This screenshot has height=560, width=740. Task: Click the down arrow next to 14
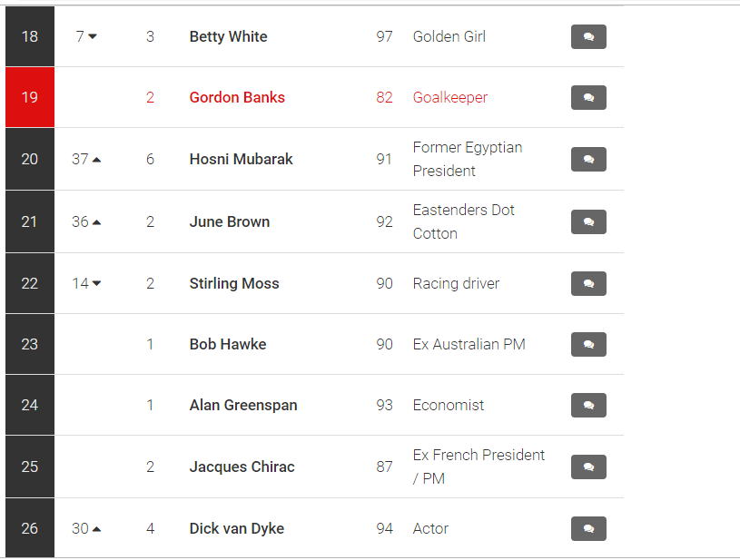(x=97, y=283)
